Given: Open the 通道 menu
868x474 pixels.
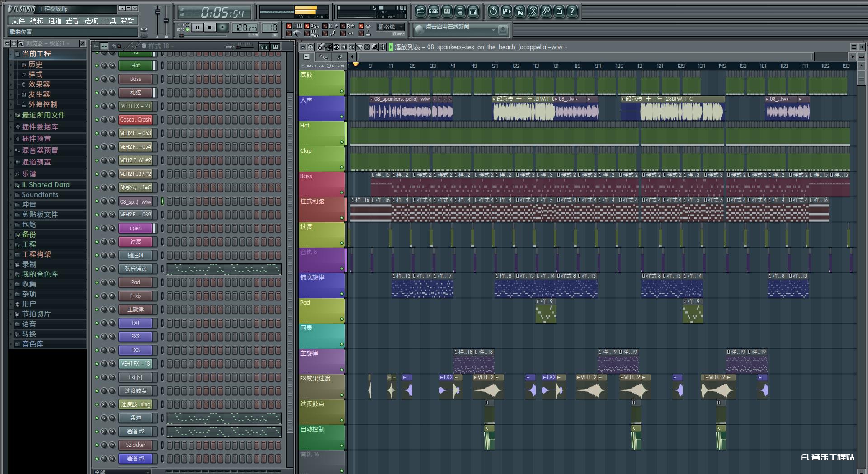Looking at the screenshot, I should (x=55, y=21).
